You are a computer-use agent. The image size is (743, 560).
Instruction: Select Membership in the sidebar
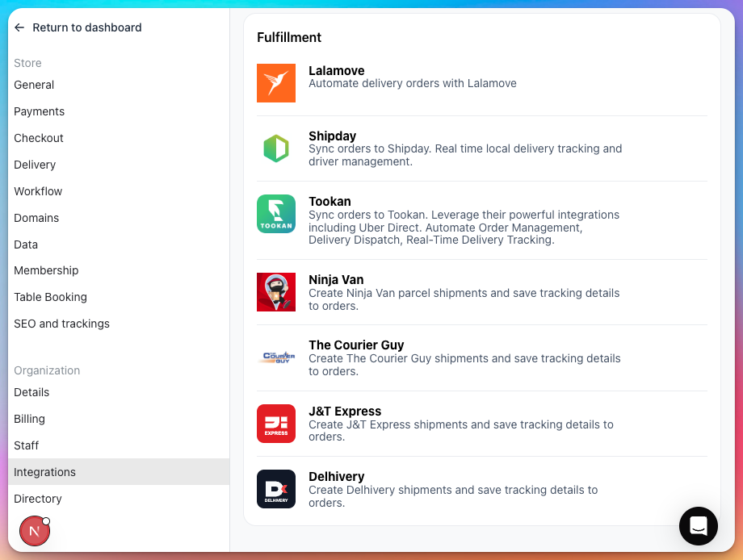click(46, 270)
